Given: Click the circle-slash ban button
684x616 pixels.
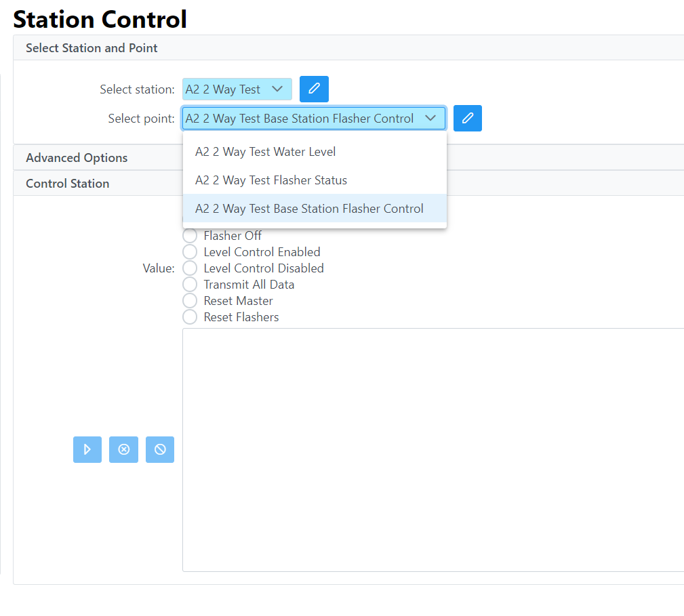Looking at the screenshot, I should 160,450.
